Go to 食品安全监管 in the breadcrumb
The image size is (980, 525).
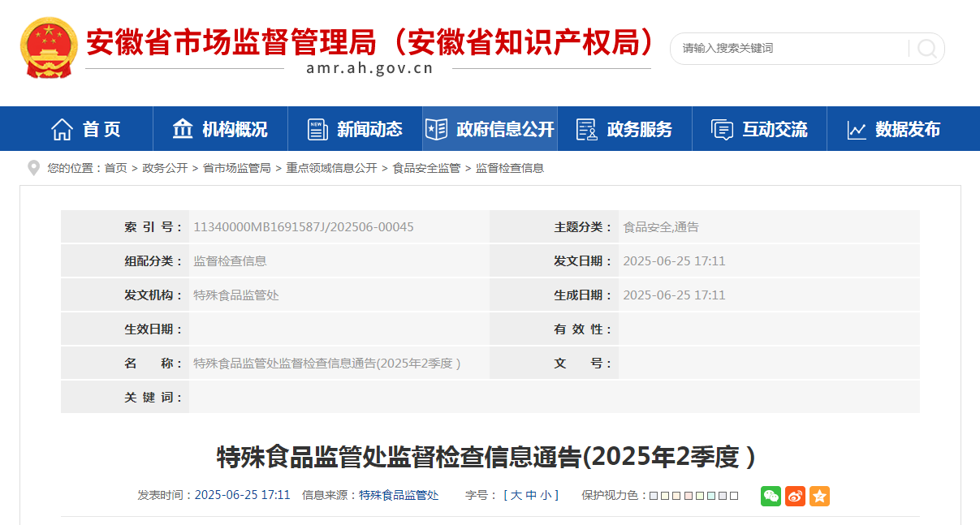click(426, 168)
